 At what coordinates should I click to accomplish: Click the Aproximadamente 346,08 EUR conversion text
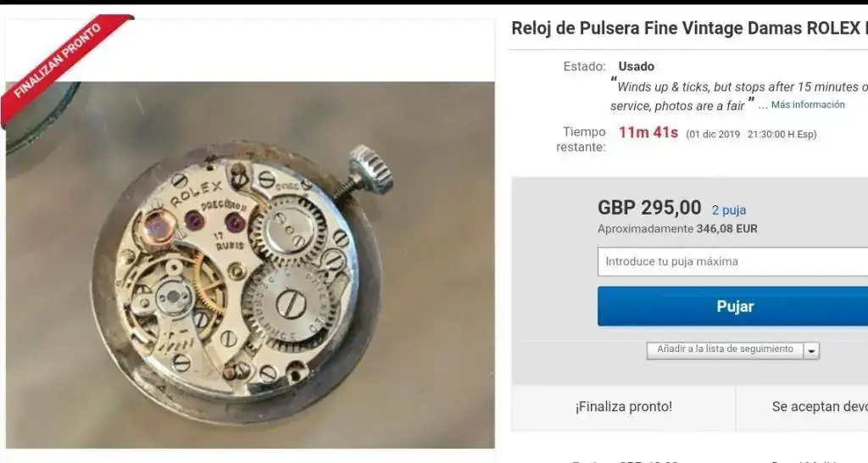677,229
